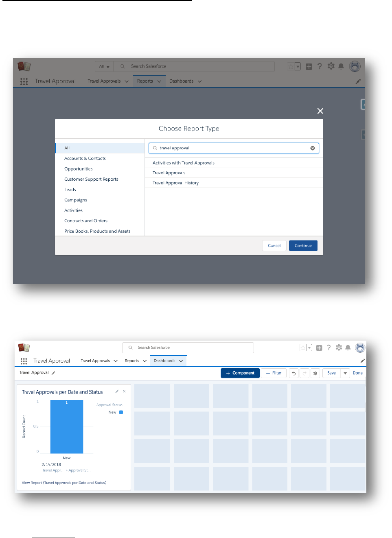This screenshot has height=538, width=392.
Task: Click passport app logo in lower Dashboards screenshot
Action: pos(24,348)
